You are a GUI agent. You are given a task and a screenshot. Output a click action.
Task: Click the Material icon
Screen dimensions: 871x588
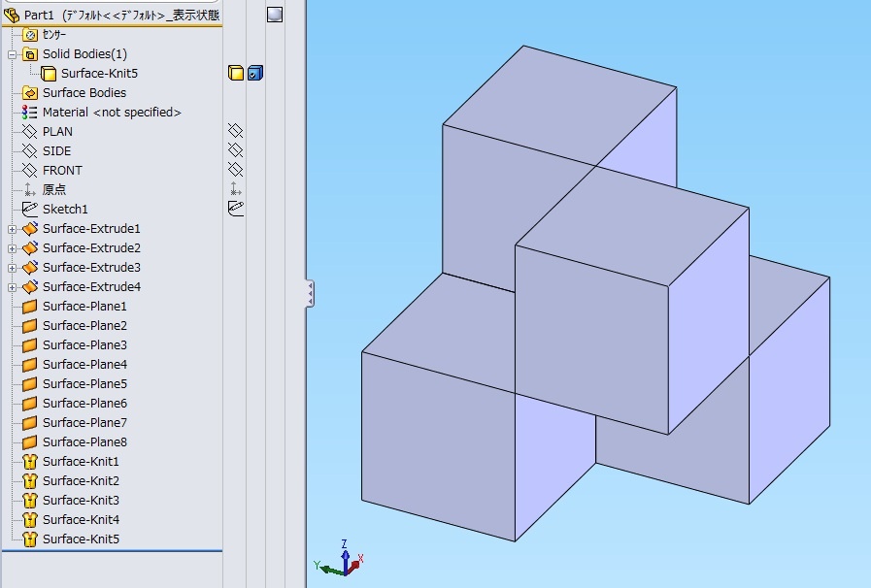(x=29, y=113)
